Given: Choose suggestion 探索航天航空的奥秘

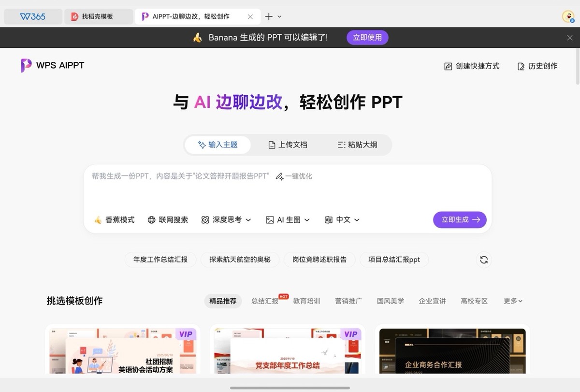Looking at the screenshot, I should (240, 260).
